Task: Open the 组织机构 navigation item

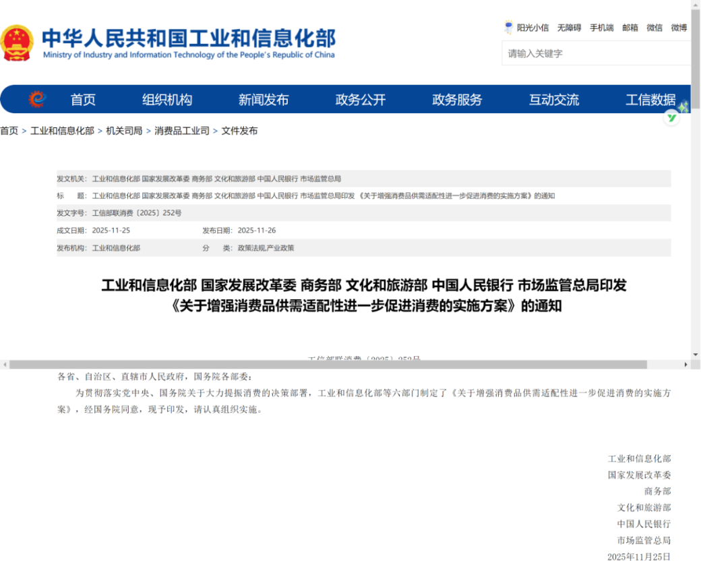Action: point(166,100)
